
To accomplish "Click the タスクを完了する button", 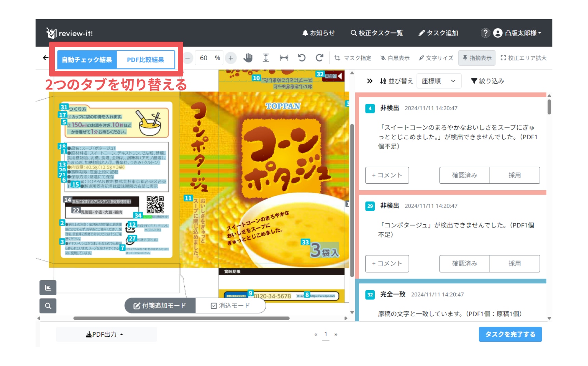I will 510,335.
